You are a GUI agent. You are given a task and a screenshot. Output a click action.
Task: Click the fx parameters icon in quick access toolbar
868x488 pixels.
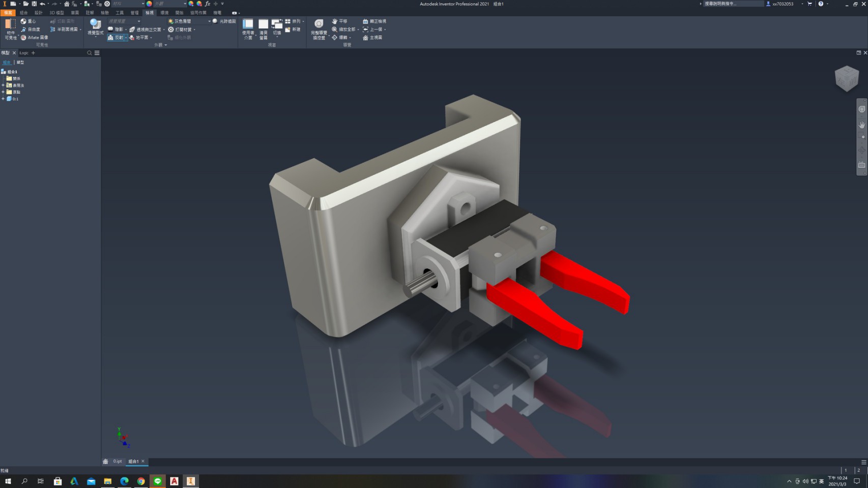(208, 4)
